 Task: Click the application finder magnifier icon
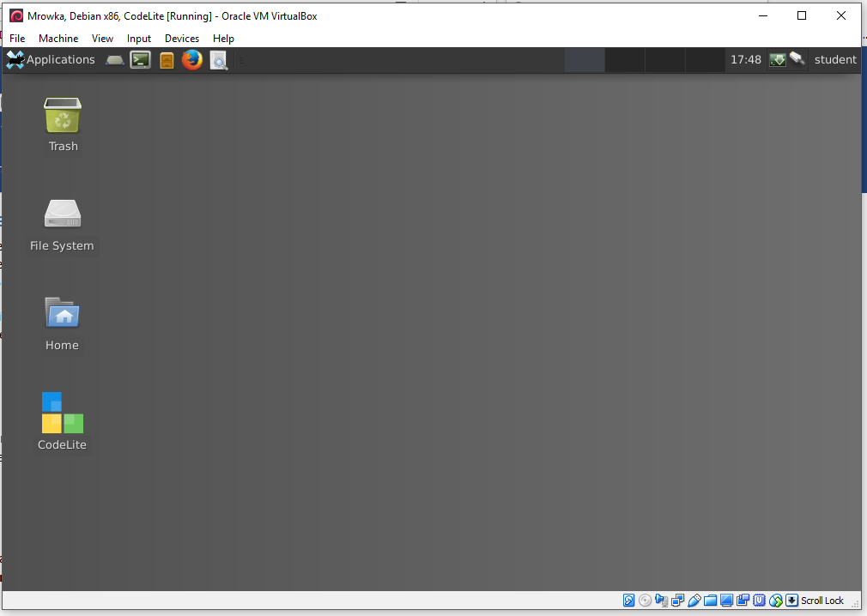click(219, 60)
